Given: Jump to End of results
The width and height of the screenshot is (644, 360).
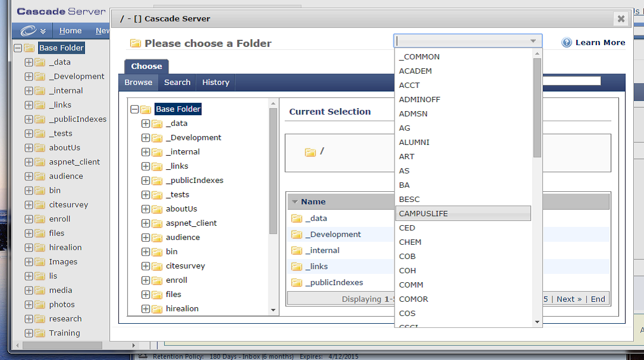Looking at the screenshot, I should [598, 299].
